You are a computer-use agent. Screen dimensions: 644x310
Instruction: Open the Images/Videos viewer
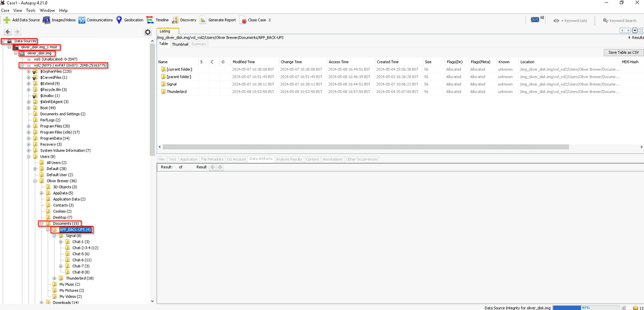pos(60,20)
